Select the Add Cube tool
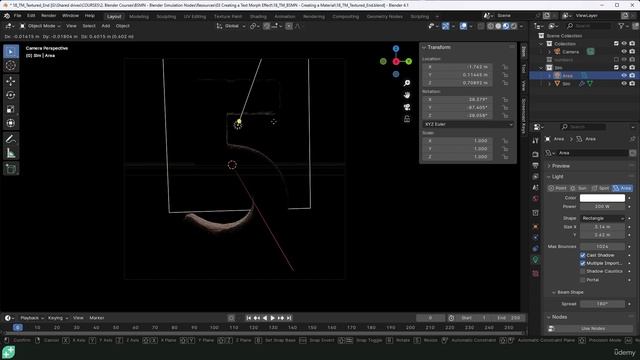Screen dimensions: 640x360 tap(11, 169)
